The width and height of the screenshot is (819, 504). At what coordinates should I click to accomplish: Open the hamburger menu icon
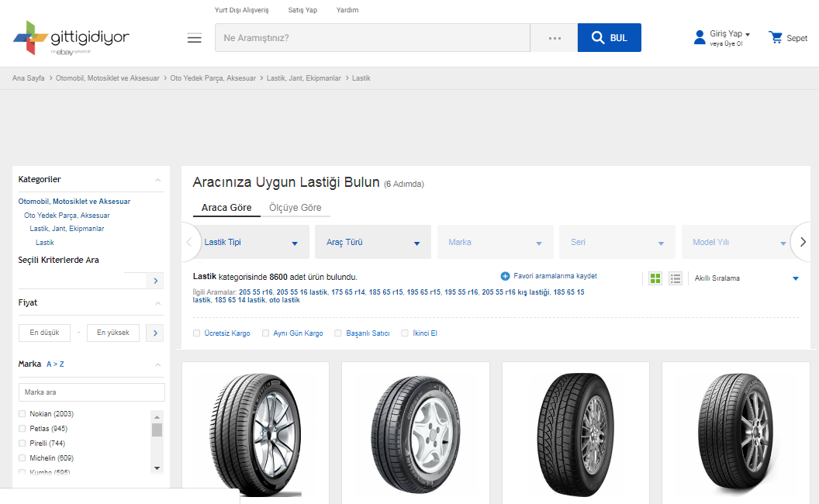point(194,38)
